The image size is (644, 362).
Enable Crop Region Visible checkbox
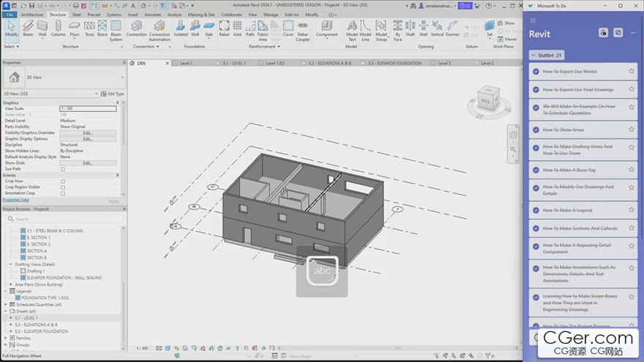coord(63,187)
